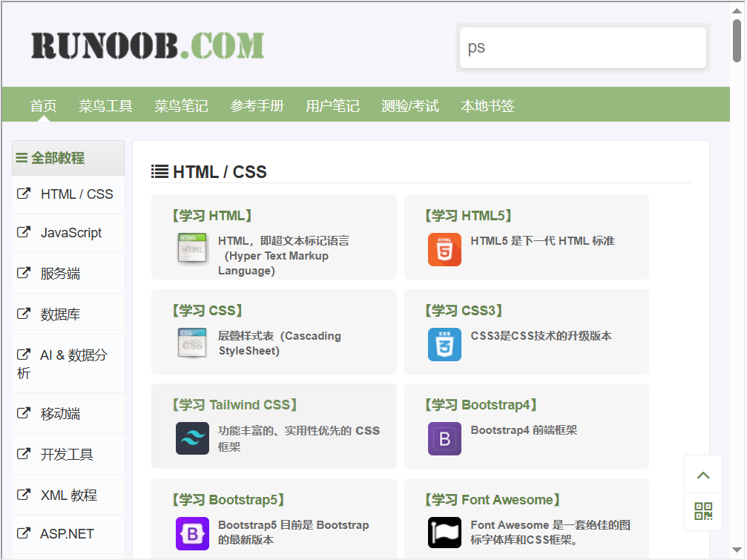Click the external-link icon beside AI & 数据分析

23,355
